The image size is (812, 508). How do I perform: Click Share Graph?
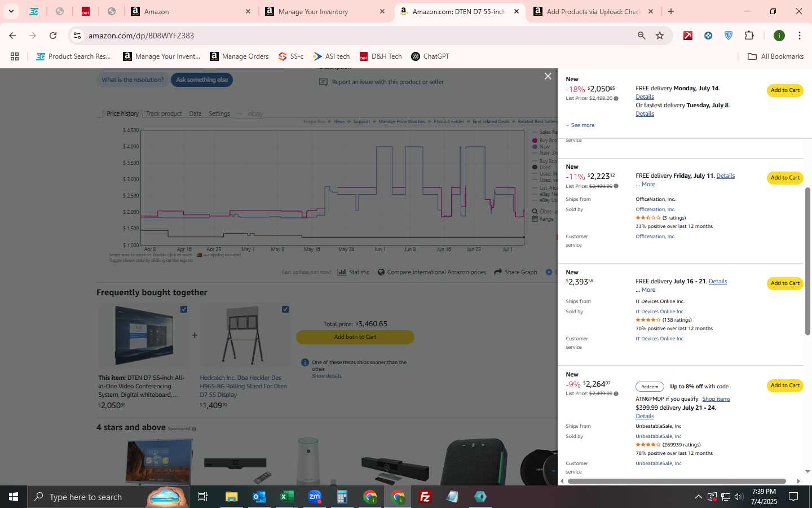coord(515,272)
